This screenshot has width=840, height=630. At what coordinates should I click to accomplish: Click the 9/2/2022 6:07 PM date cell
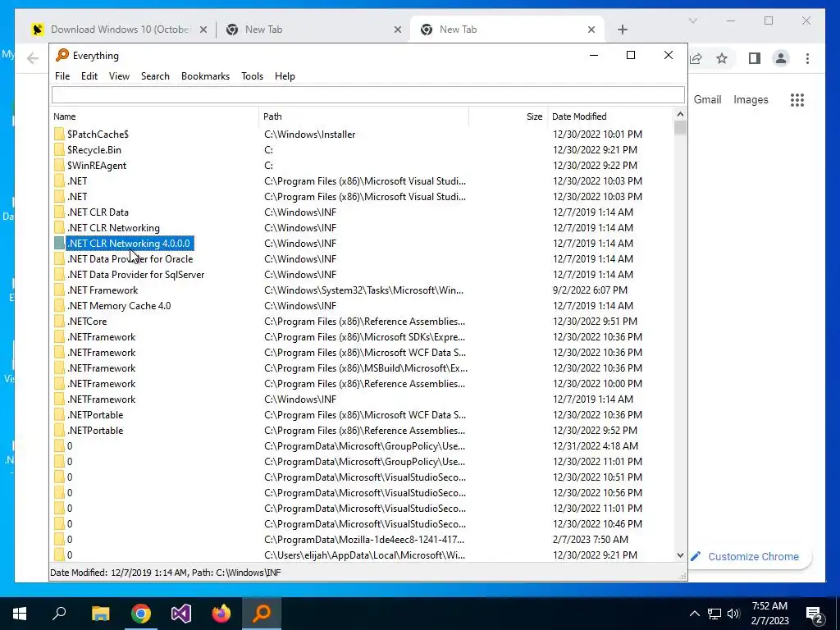click(590, 290)
